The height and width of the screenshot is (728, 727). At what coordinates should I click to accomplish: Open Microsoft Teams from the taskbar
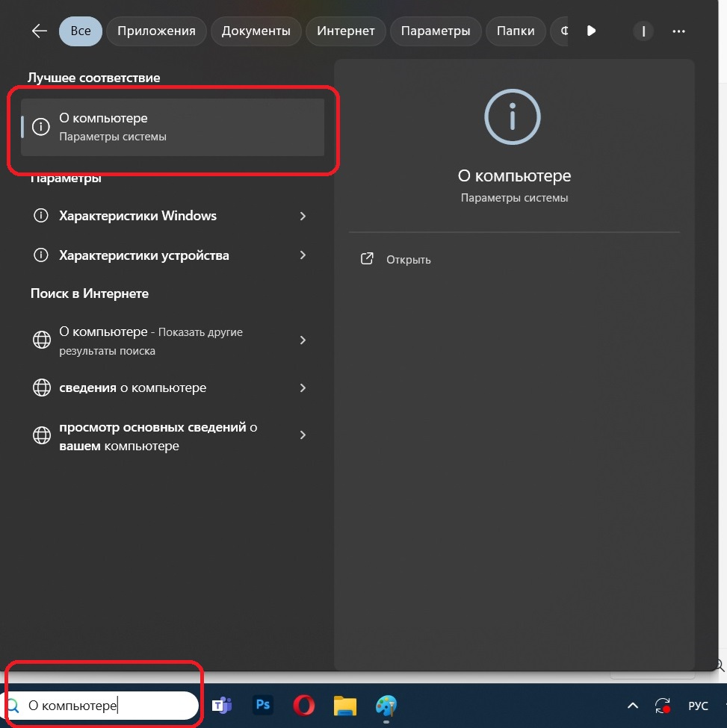(x=222, y=705)
